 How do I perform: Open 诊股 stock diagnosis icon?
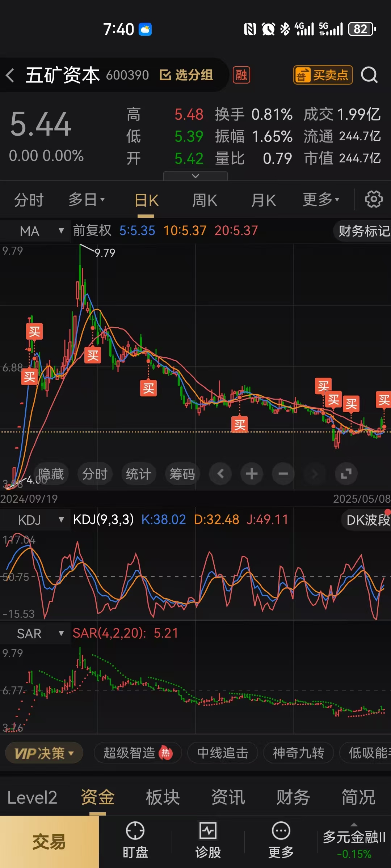point(208,841)
